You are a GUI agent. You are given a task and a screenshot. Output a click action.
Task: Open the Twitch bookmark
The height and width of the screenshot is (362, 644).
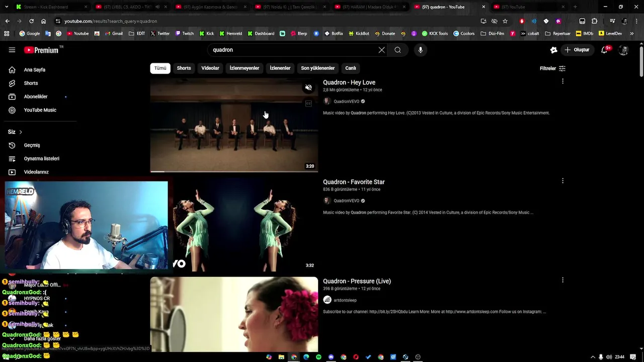[184, 34]
